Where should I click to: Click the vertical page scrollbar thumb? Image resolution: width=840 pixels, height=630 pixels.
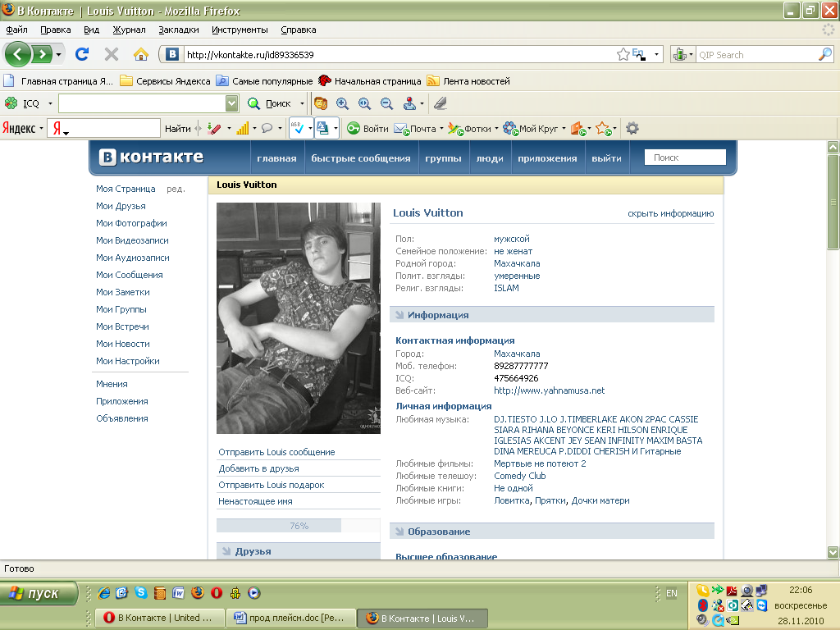tap(833, 202)
